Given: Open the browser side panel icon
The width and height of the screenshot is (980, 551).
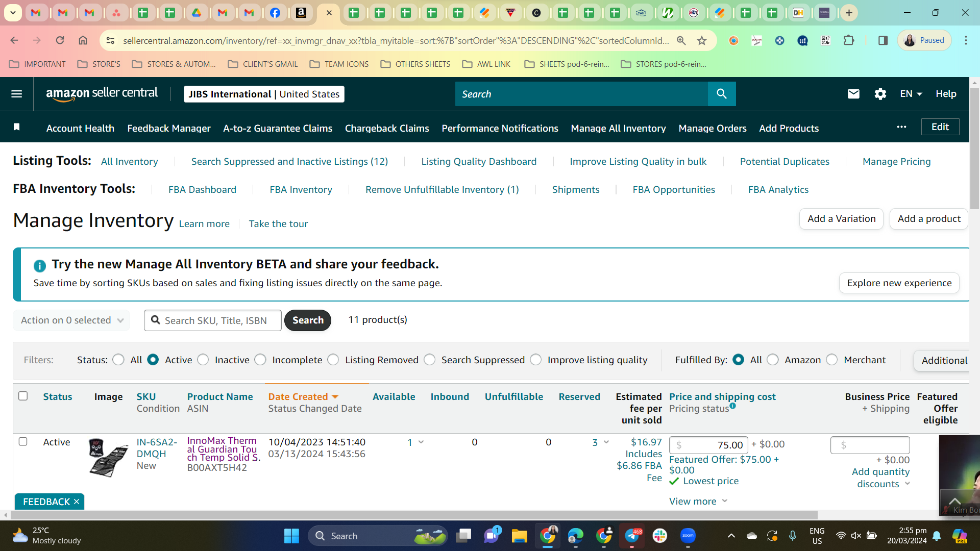Looking at the screenshot, I should 883,40.
